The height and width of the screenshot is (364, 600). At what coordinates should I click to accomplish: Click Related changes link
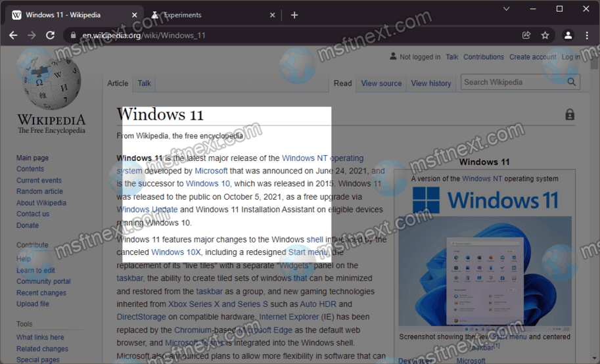coord(43,349)
